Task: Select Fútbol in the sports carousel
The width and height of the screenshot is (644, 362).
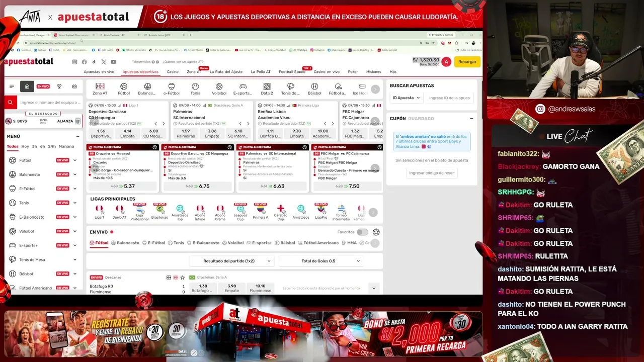Action: click(124, 89)
